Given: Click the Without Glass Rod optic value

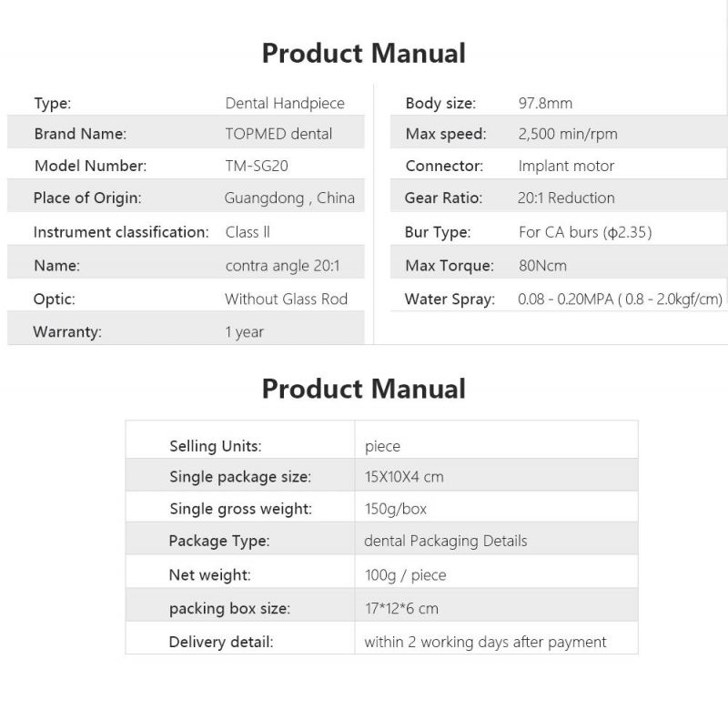Looking at the screenshot, I should tap(286, 299).
